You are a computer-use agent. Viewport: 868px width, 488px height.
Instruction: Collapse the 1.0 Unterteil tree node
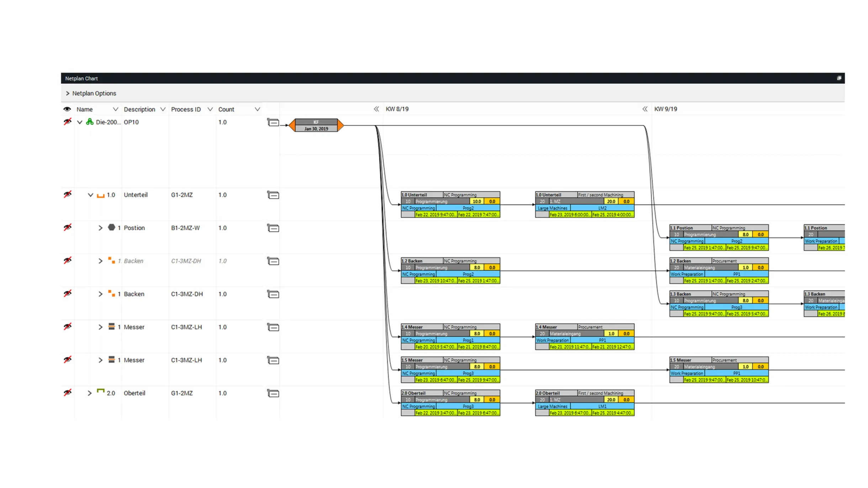point(90,195)
